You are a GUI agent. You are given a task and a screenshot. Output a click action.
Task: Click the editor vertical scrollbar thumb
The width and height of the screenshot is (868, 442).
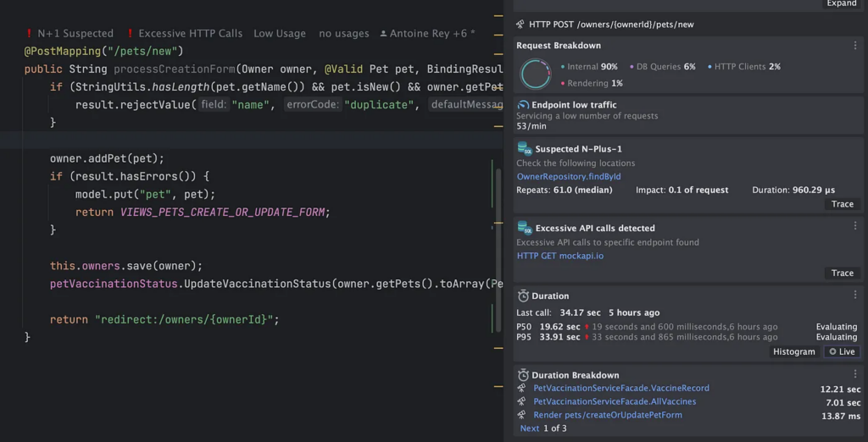[498, 250]
